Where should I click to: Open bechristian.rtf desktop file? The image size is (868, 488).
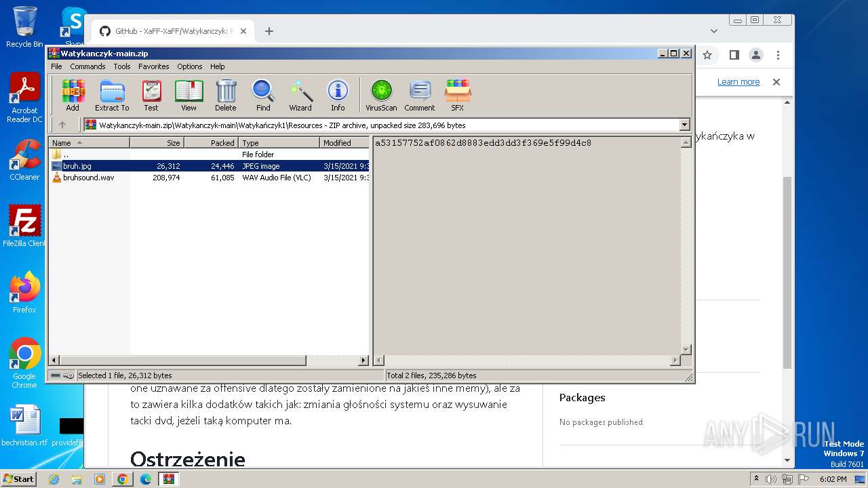(x=24, y=426)
